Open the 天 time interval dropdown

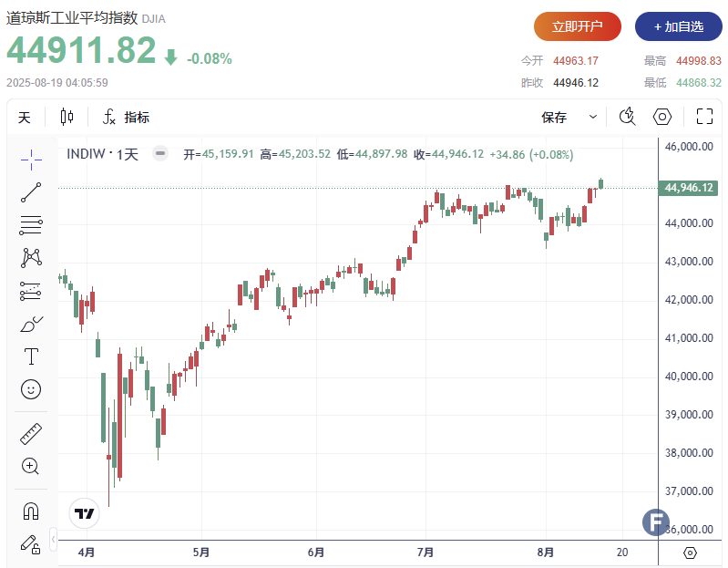click(25, 117)
